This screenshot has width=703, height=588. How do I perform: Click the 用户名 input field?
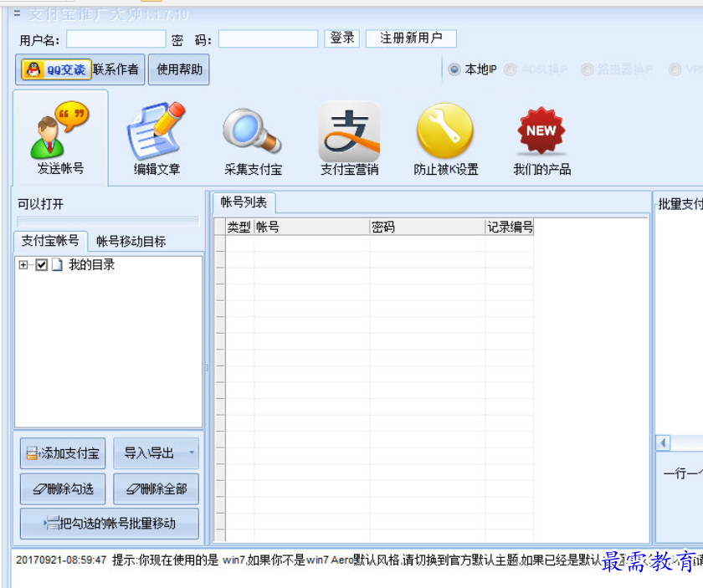click(116, 39)
